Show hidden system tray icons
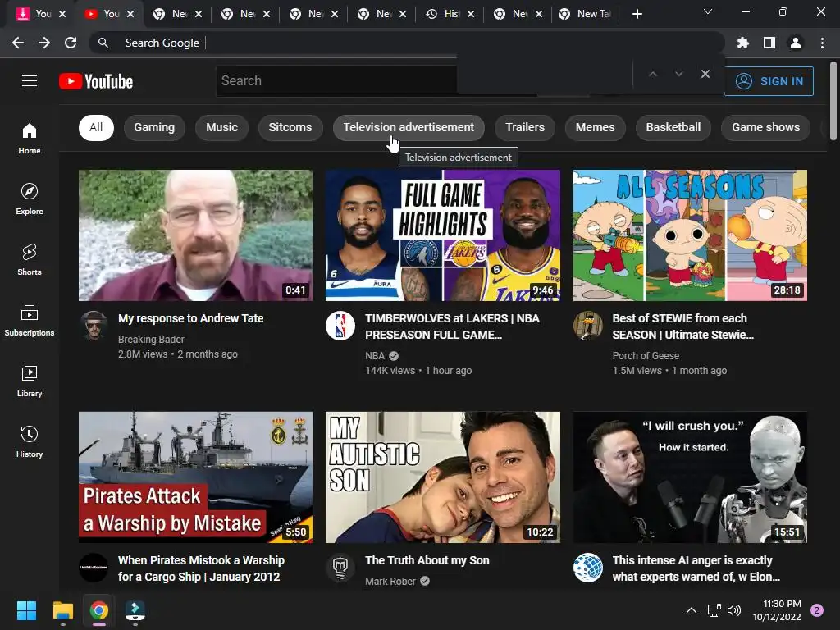 pyautogui.click(x=692, y=610)
